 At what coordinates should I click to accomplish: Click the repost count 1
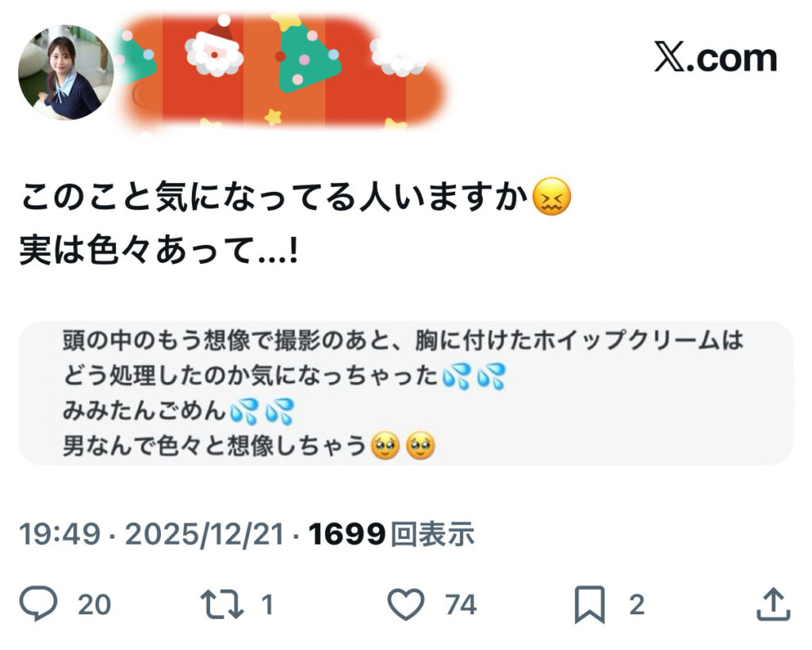pyautogui.click(x=267, y=605)
